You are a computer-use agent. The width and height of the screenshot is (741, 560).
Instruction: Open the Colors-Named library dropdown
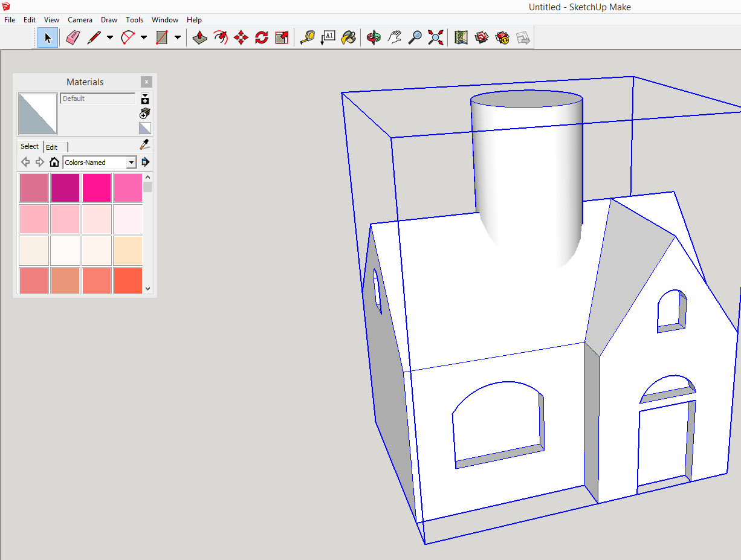pyautogui.click(x=131, y=163)
